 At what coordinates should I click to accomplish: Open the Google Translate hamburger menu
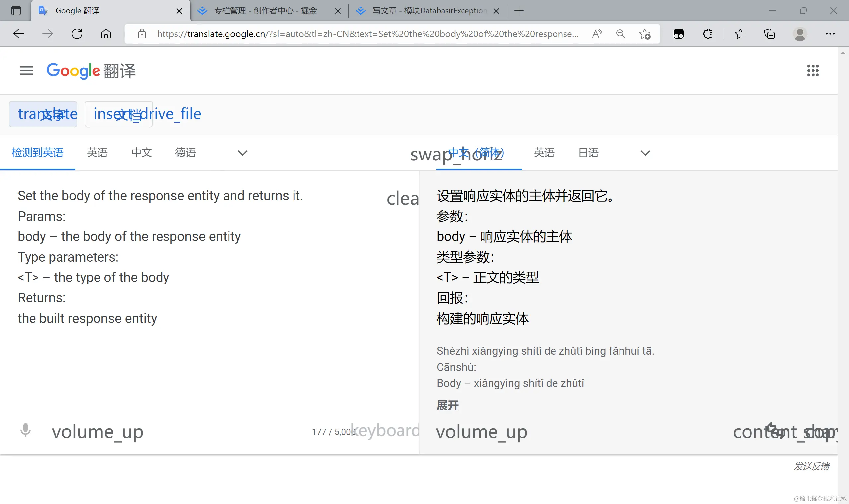[x=26, y=71]
